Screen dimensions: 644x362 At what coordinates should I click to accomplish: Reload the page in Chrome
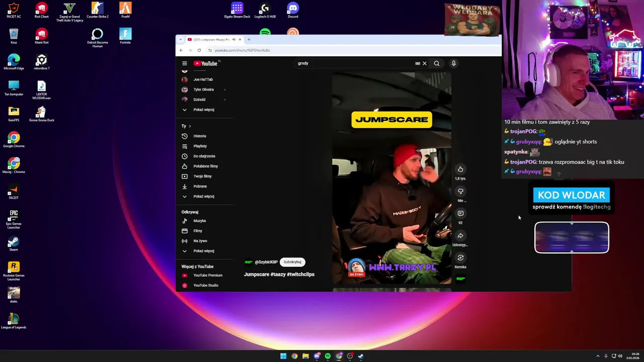199,50
